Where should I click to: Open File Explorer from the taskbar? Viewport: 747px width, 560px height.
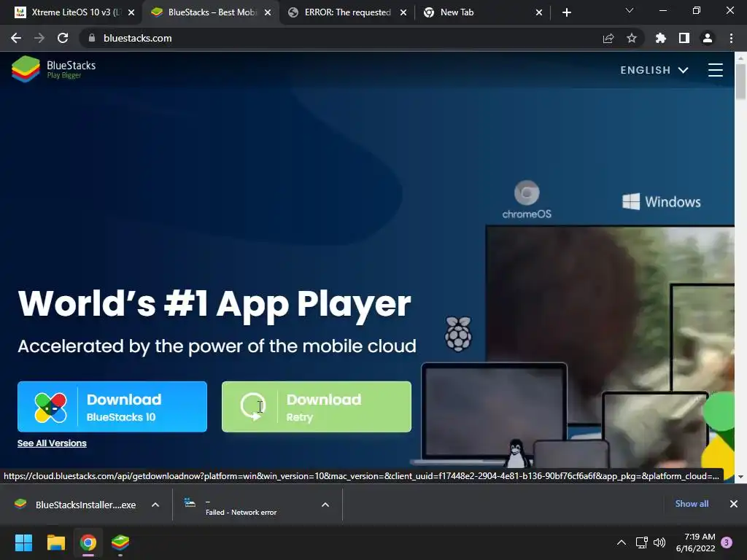pyautogui.click(x=55, y=542)
